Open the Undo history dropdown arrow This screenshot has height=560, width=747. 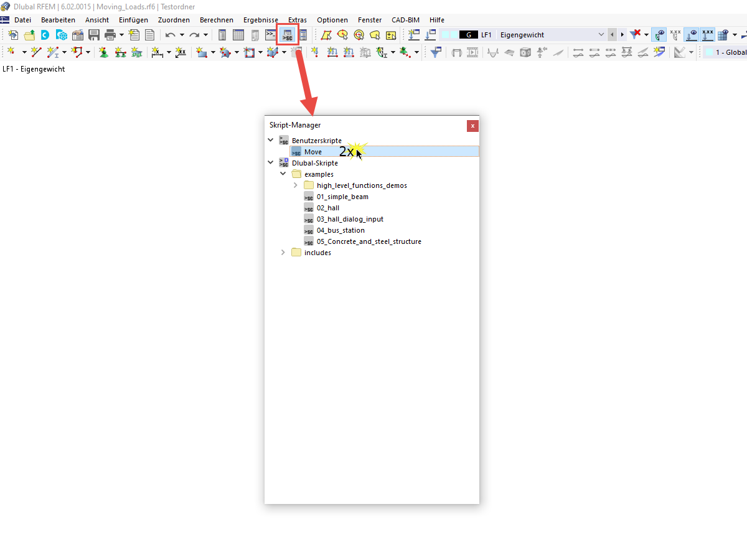182,35
